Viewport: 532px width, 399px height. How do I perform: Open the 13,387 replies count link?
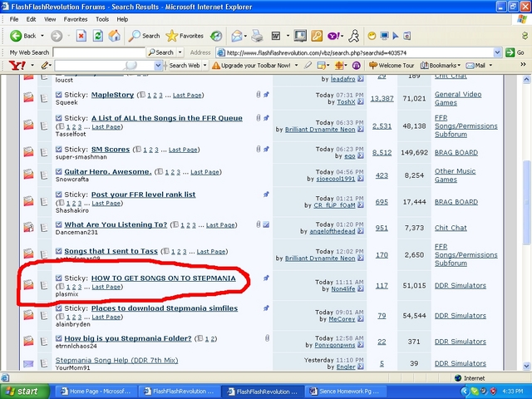click(382, 98)
